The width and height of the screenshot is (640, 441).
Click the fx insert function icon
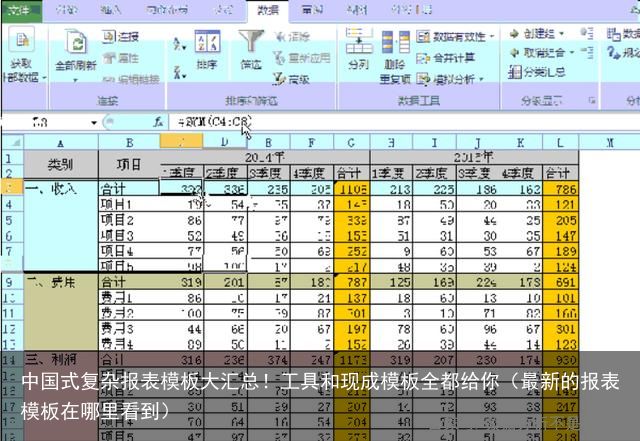pos(158,122)
